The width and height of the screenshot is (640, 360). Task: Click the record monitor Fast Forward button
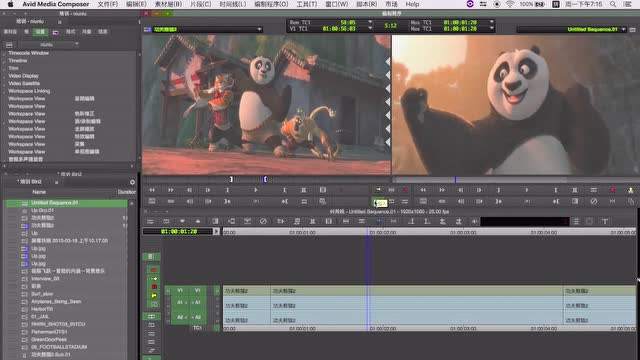442,190
